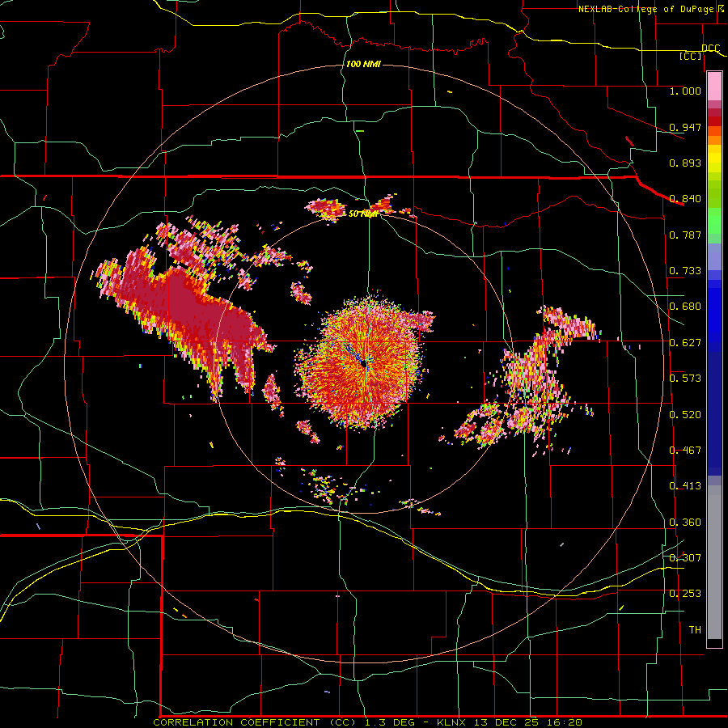Click the 0.253 legend value

click(685, 594)
